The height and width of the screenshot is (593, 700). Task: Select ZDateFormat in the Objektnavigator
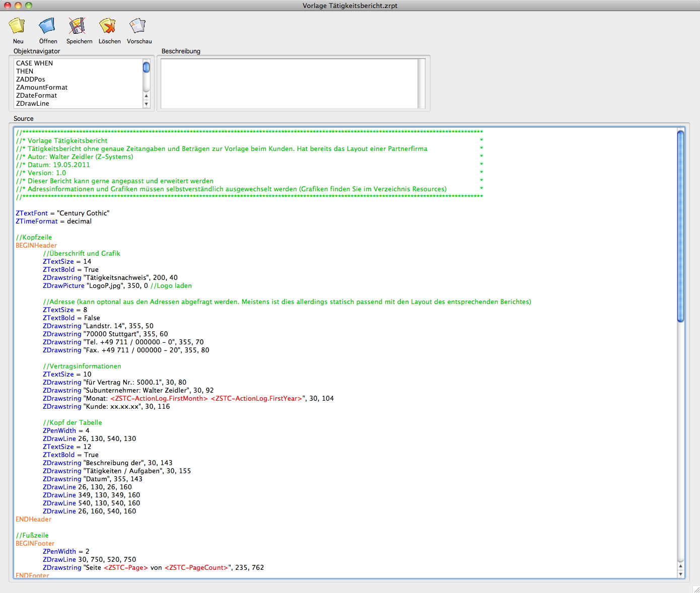37,96
